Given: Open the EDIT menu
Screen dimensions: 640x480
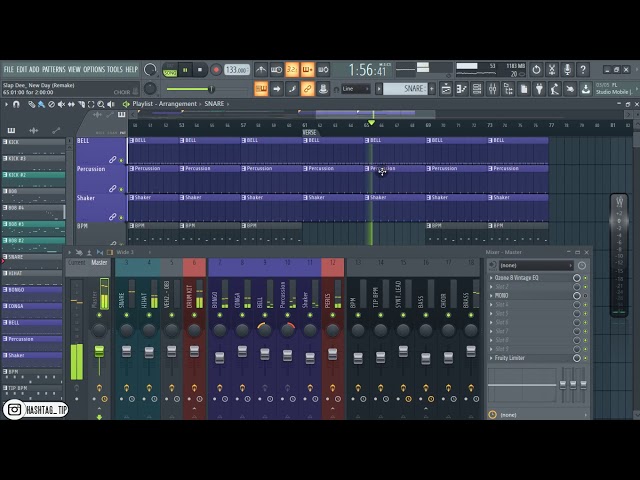Looking at the screenshot, I should pyautogui.click(x=22, y=69).
